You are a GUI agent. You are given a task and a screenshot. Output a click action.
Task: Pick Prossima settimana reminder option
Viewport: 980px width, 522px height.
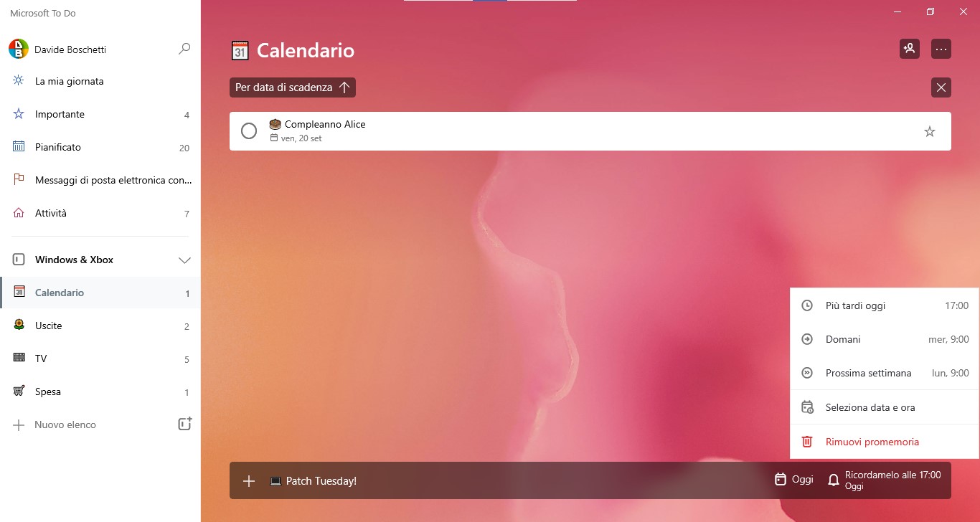(x=885, y=373)
